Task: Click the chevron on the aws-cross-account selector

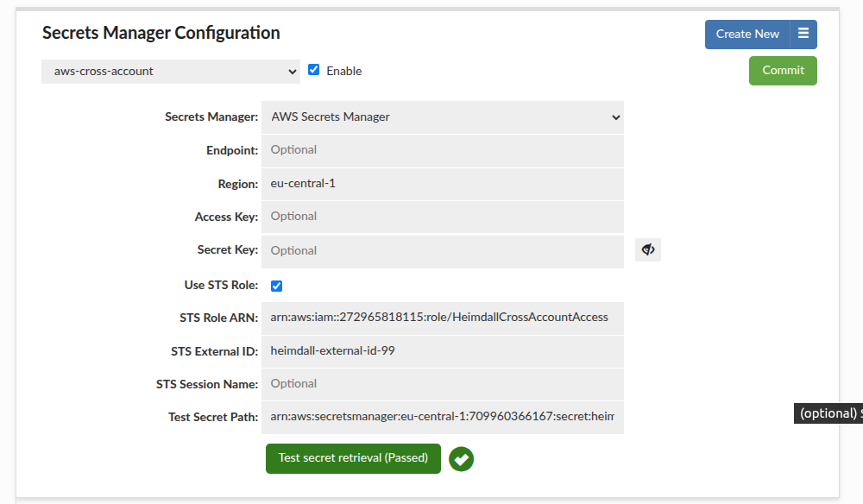Action: [292, 71]
